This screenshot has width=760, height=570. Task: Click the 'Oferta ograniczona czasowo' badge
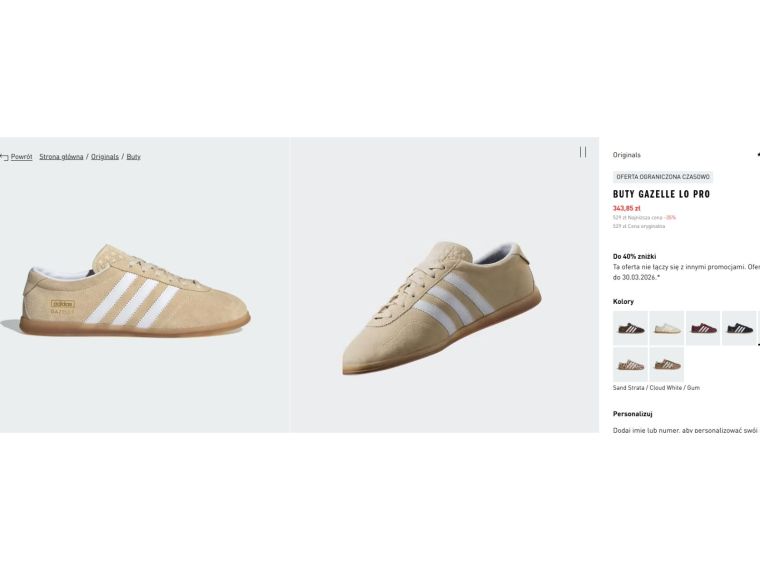[x=663, y=177]
